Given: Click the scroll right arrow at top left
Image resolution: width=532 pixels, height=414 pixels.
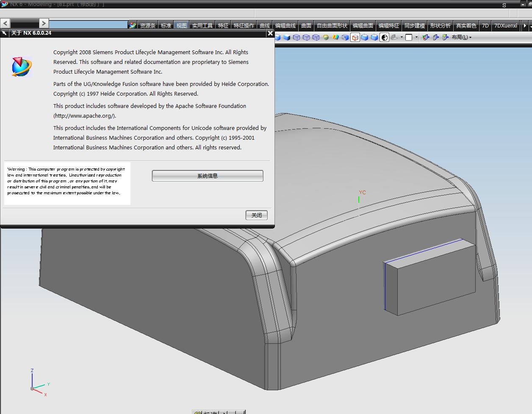Looking at the screenshot, I should click(44, 23).
